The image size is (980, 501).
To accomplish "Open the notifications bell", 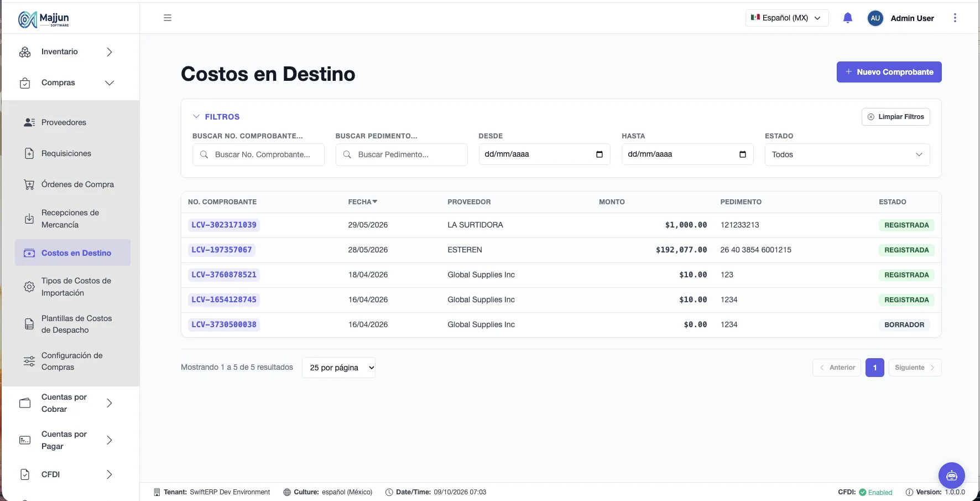I will point(848,18).
